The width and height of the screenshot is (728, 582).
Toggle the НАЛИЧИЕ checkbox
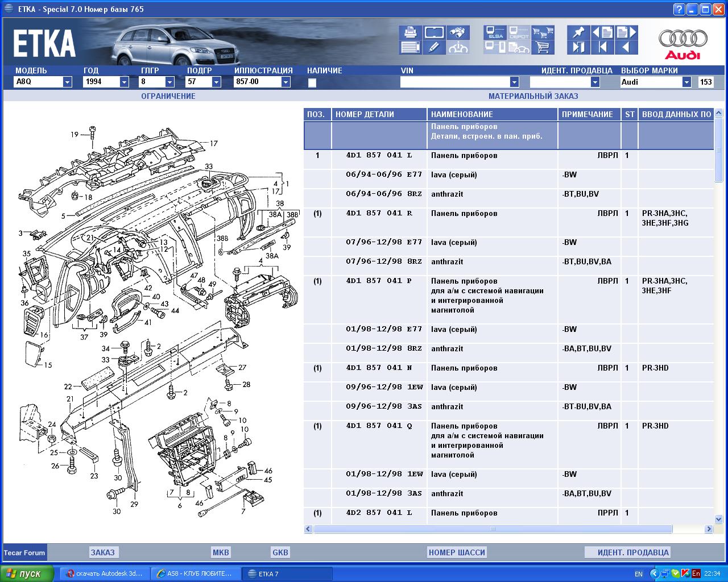312,82
